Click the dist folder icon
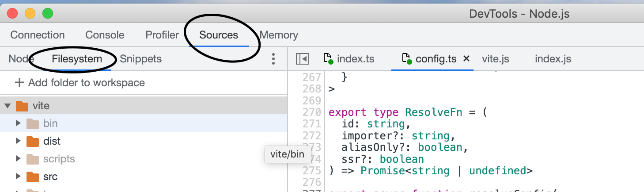Image resolution: width=644 pixels, height=192 pixels. coord(33,141)
